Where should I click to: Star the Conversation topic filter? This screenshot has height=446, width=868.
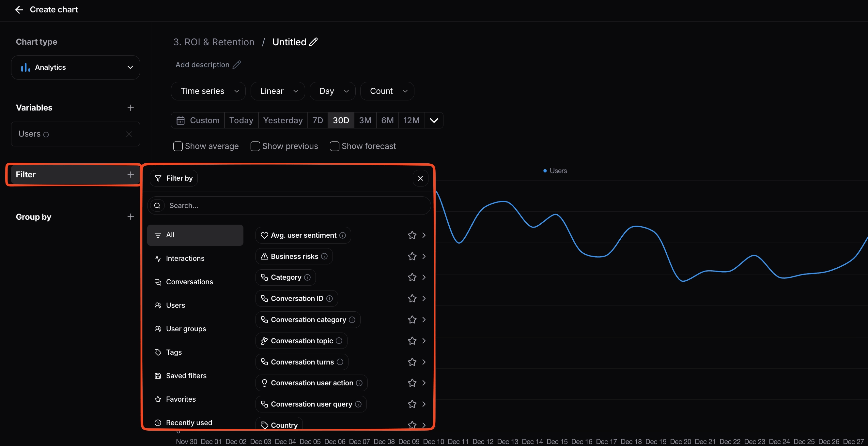[412, 341]
